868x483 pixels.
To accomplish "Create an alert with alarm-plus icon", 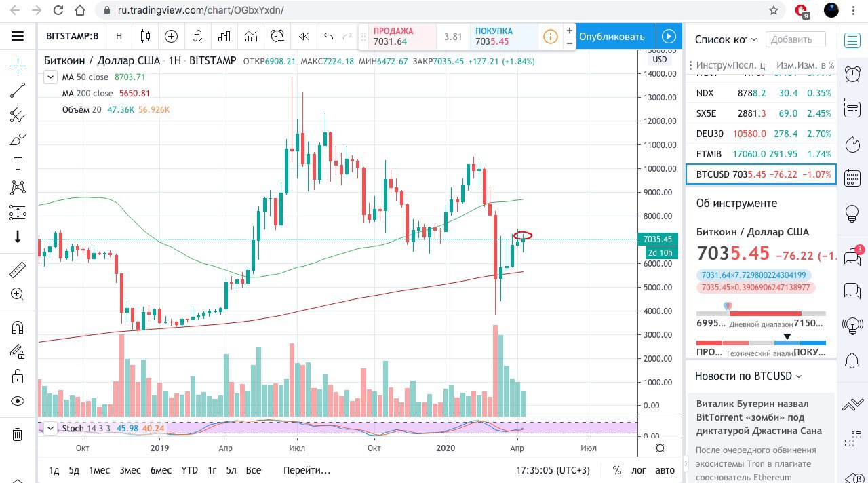I will [277, 36].
